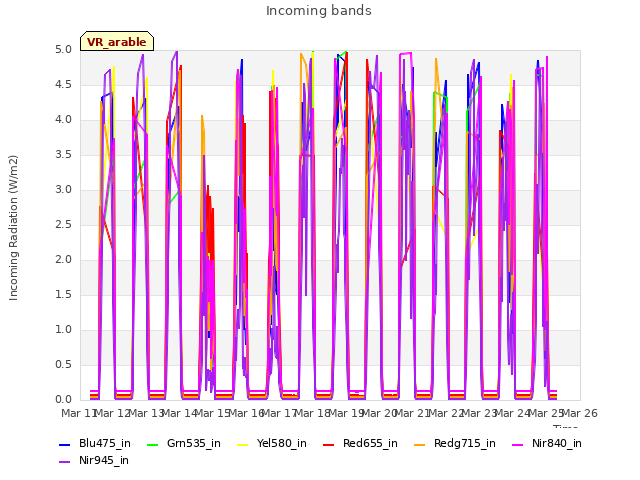Click the 2.5 y-axis tick label
The image size is (640, 480).
coord(64,224)
